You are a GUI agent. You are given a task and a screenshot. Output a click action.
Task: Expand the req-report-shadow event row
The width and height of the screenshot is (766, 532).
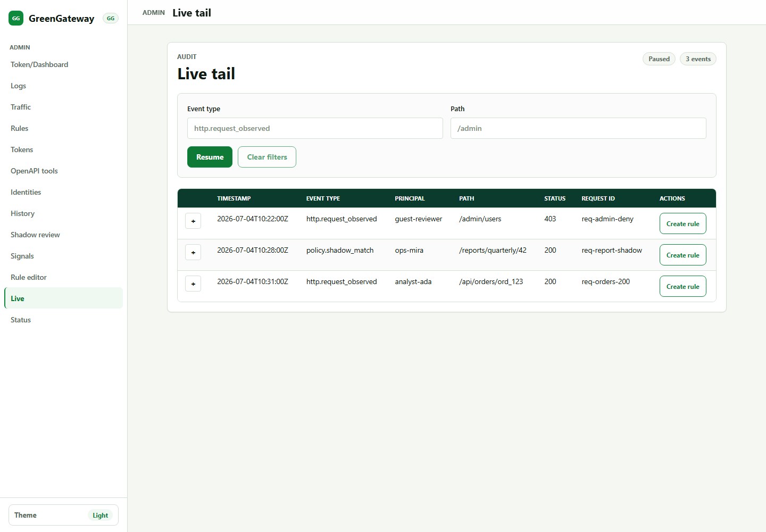[x=193, y=252]
